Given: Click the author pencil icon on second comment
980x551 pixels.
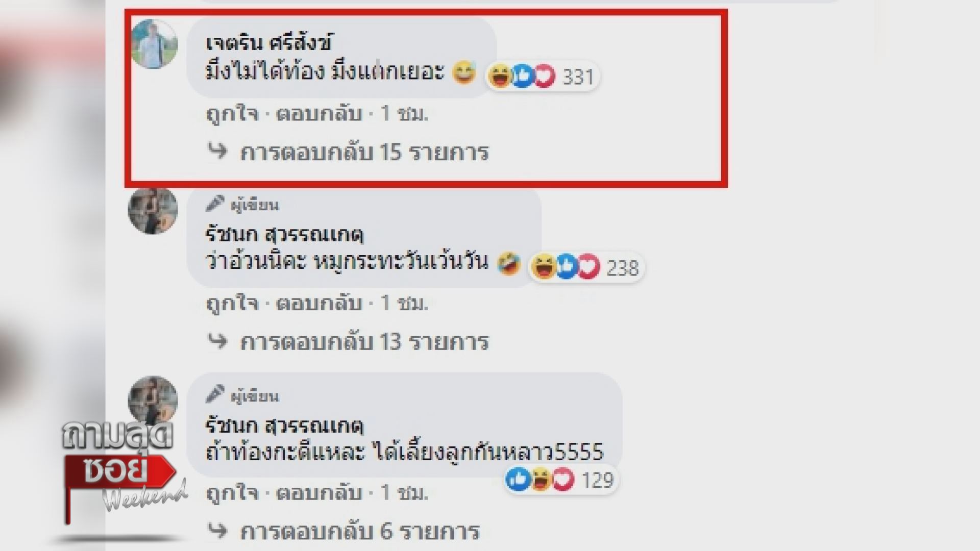Looking at the screenshot, I should click(x=215, y=205).
